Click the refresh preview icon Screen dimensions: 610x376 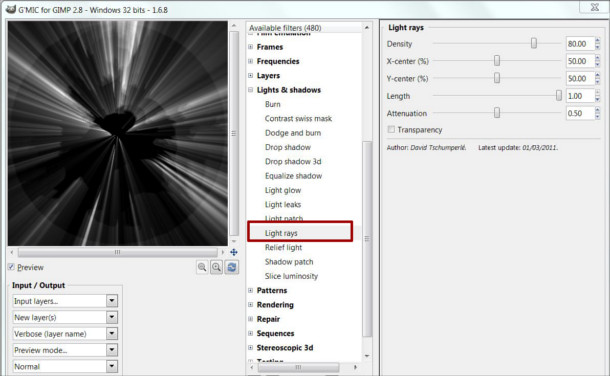point(232,267)
